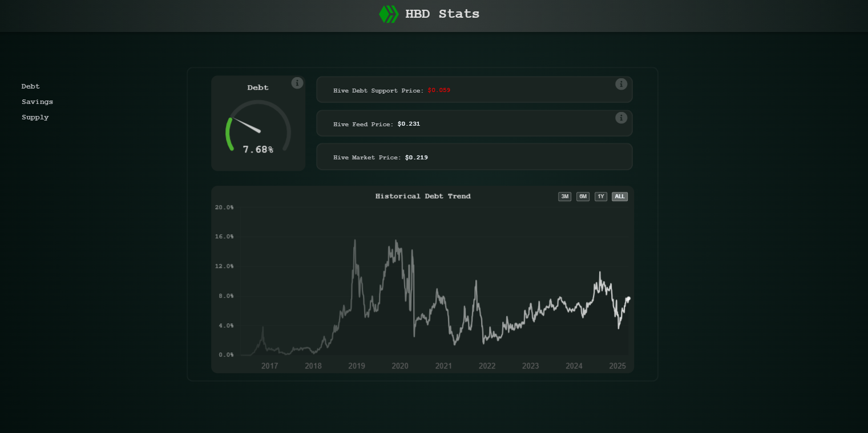Click the $0.059 support price value
This screenshot has height=433, width=868.
(x=439, y=90)
